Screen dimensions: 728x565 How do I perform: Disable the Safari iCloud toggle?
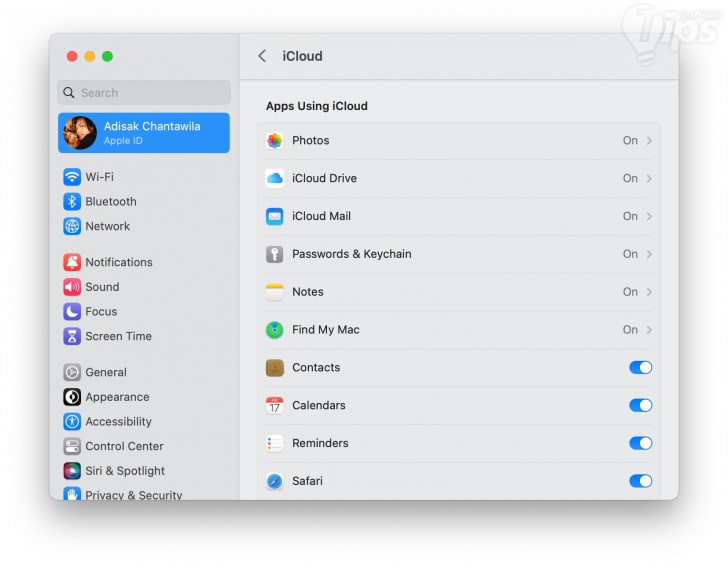[x=641, y=481]
